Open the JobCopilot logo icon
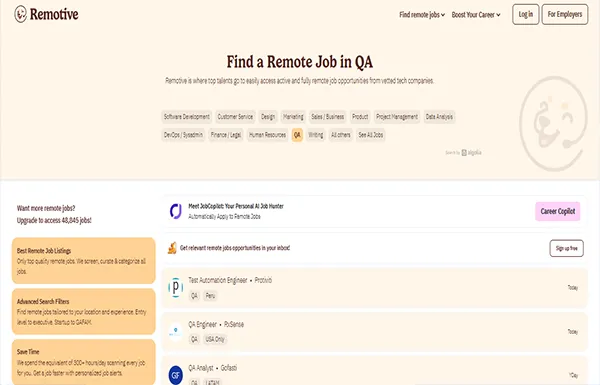The width and height of the screenshot is (600, 385). click(176, 211)
